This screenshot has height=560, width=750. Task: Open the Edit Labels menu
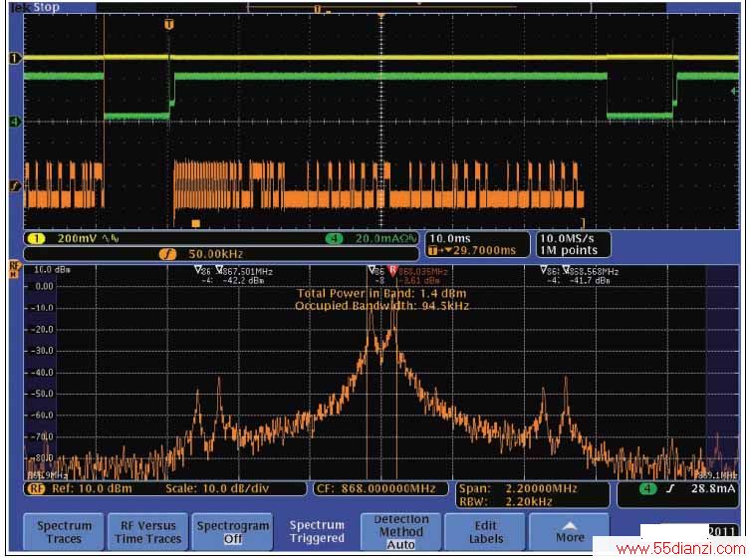pyautogui.click(x=485, y=531)
